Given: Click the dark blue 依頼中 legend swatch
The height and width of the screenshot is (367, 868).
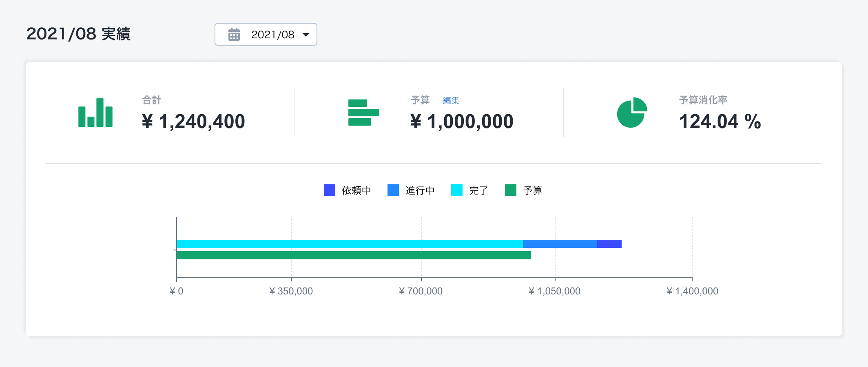Looking at the screenshot, I should pos(330,190).
